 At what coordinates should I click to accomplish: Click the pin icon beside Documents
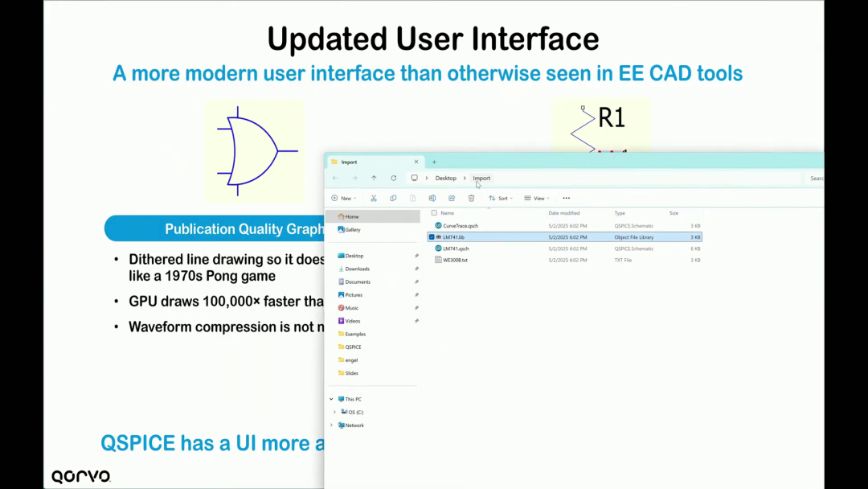416,281
